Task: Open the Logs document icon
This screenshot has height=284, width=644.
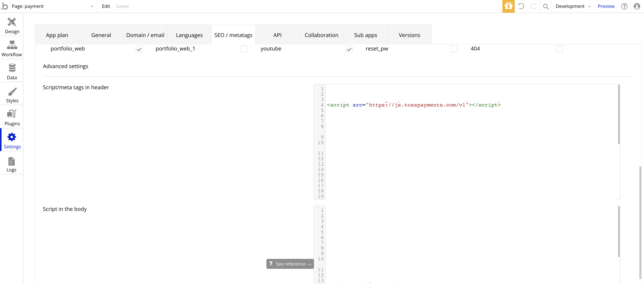Action: click(x=11, y=161)
